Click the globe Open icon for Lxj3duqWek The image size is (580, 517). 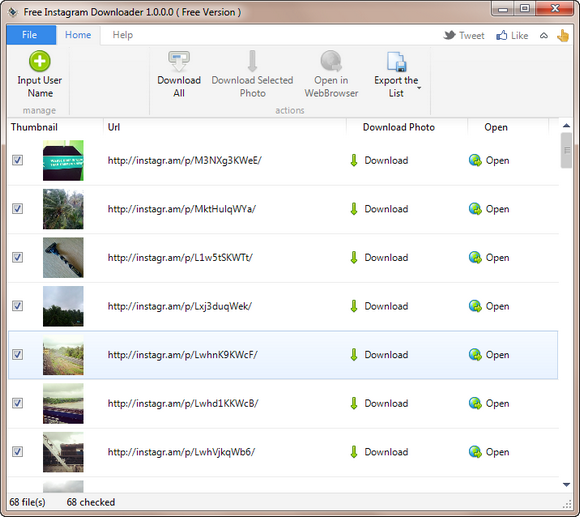click(475, 306)
